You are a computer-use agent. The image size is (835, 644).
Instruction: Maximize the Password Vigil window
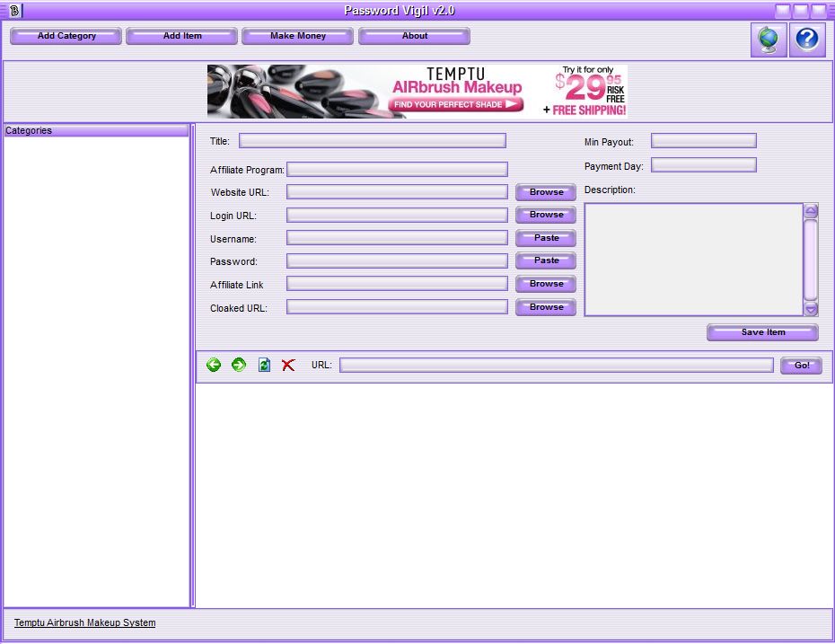pos(801,11)
